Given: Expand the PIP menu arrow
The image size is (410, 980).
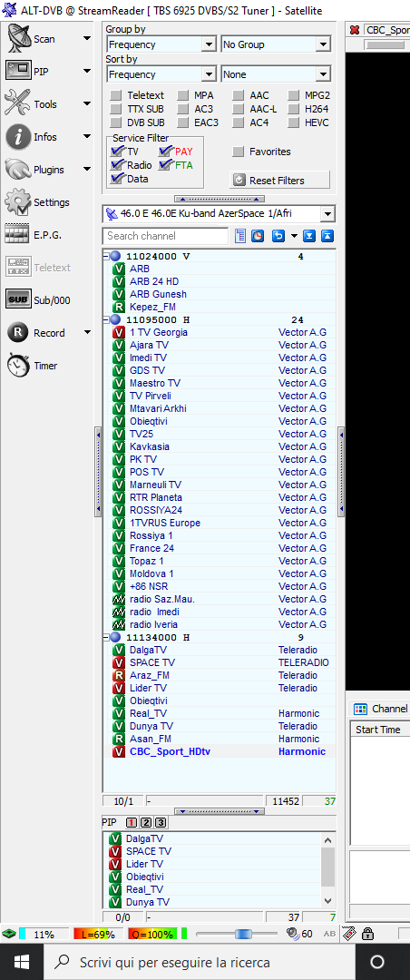Looking at the screenshot, I should 87,72.
